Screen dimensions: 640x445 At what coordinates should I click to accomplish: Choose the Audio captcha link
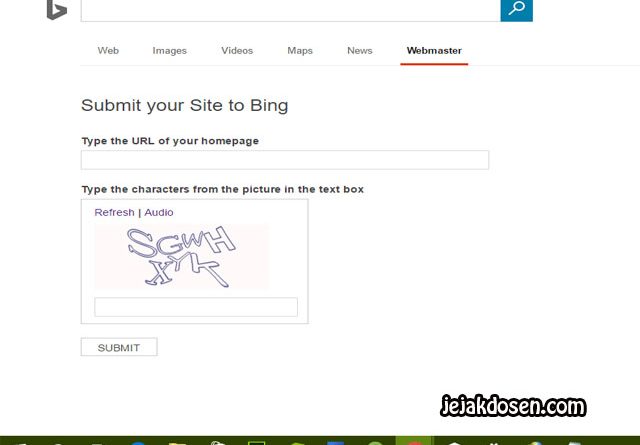coord(159,212)
